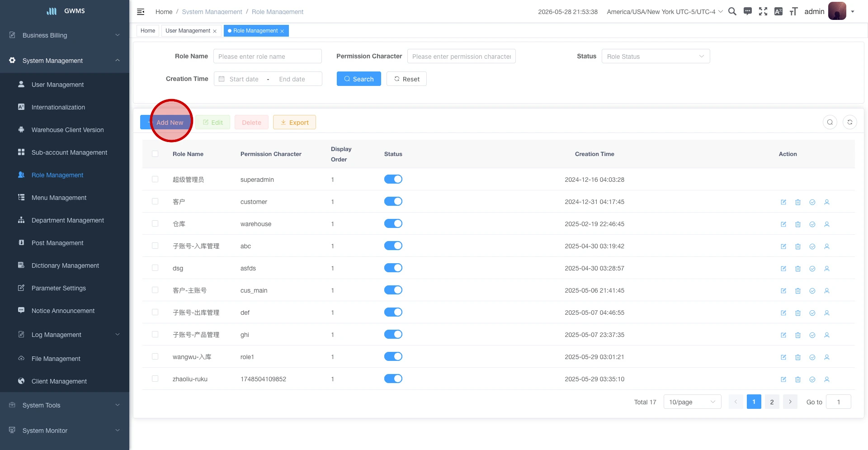868x450 pixels.
Task: Click the admin avatar picture
Action: click(x=837, y=11)
